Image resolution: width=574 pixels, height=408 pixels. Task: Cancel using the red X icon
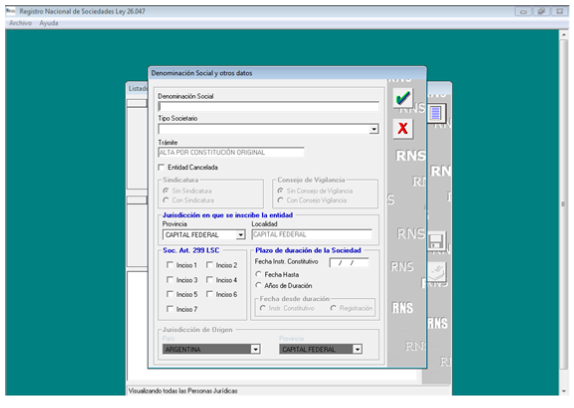(x=403, y=128)
